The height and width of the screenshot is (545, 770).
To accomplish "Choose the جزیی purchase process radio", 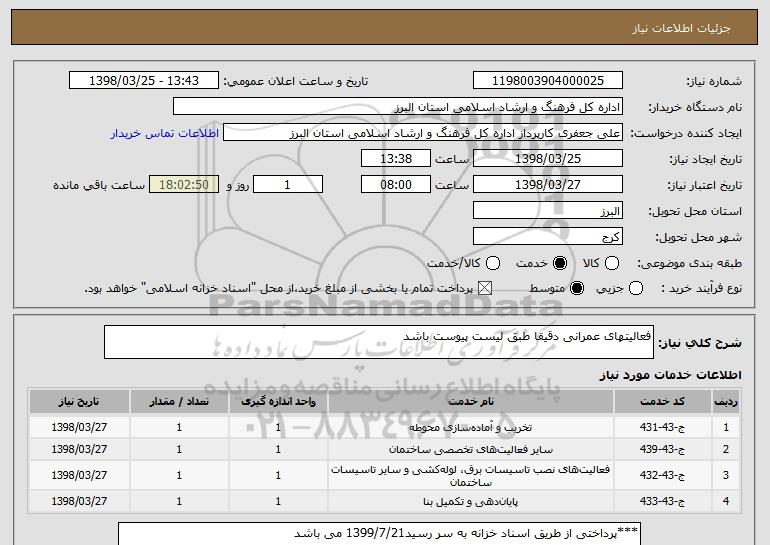I will 635,288.
